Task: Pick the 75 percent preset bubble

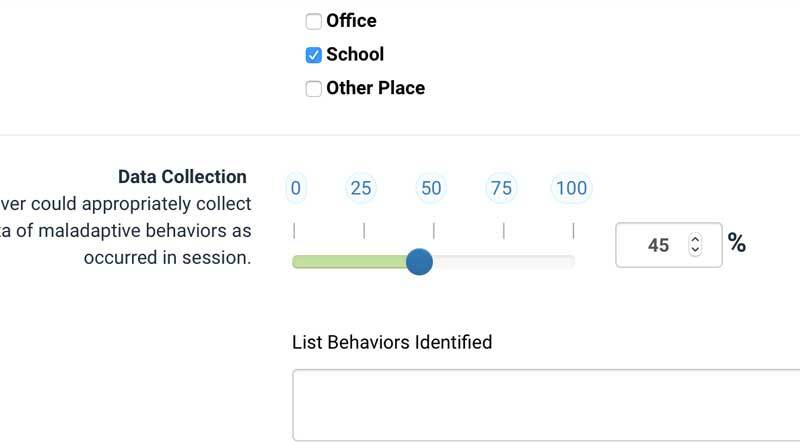Action: tap(501, 188)
